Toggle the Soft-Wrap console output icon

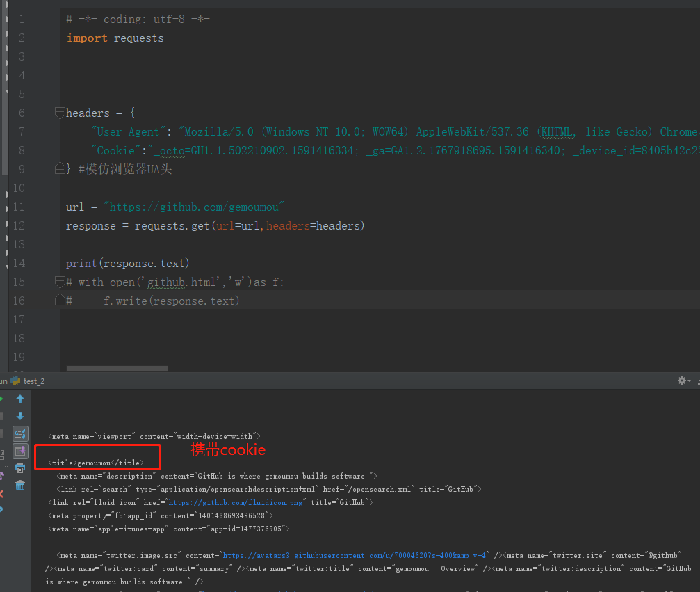tap(20, 433)
